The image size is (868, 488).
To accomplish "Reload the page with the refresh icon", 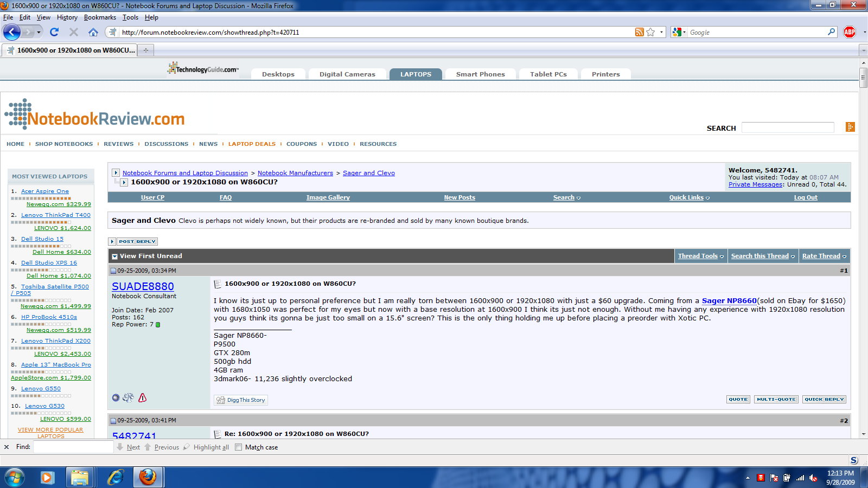I will point(54,32).
